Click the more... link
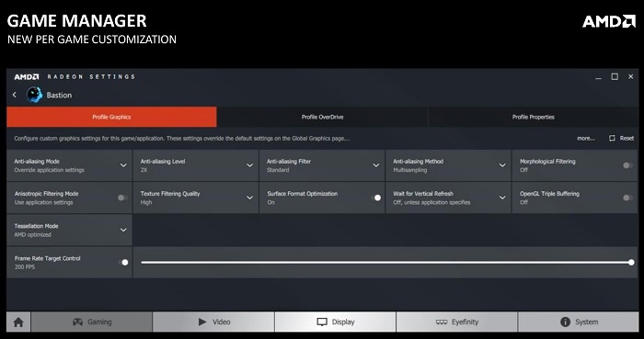Image resolution: width=644 pixels, height=339 pixels. 586,138
